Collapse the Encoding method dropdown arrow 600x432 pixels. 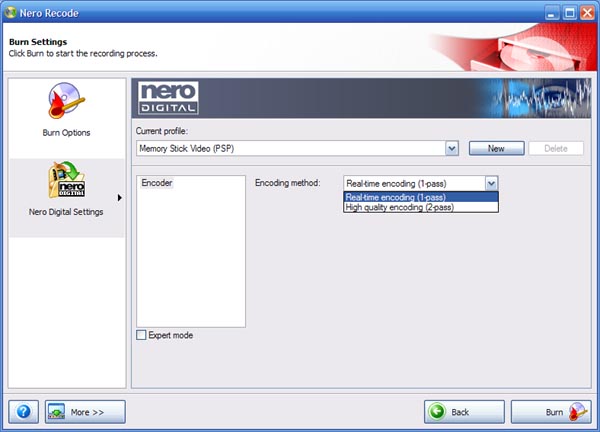point(491,183)
